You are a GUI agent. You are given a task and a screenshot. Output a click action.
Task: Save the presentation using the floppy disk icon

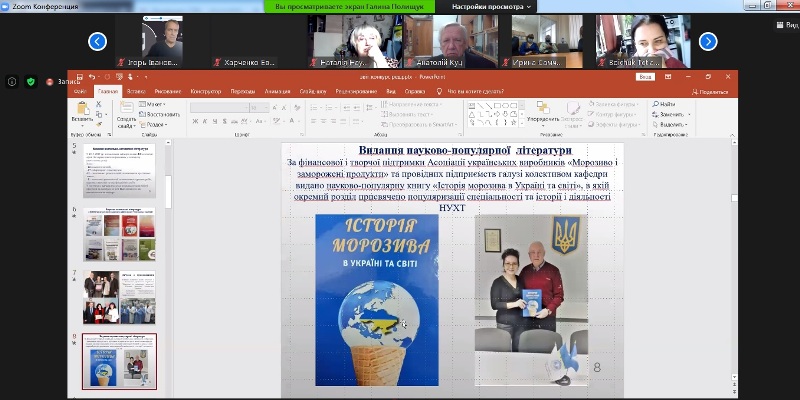80,77
